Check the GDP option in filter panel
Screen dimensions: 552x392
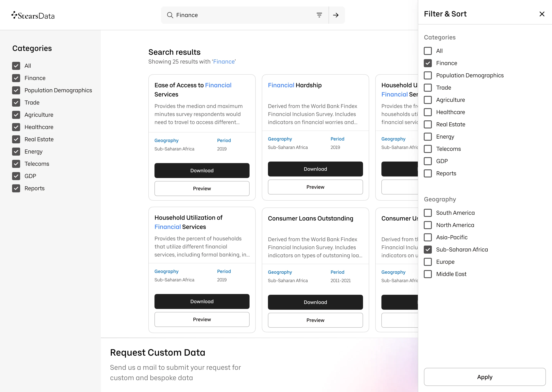[428, 161]
